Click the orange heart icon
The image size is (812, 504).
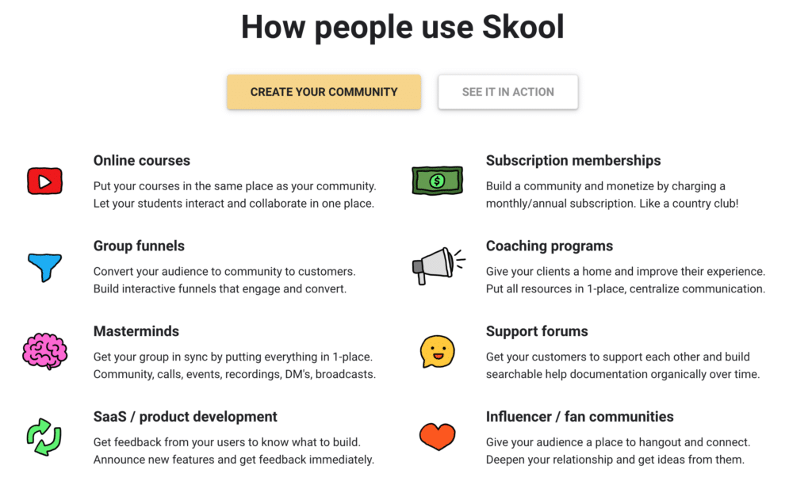[437, 436]
